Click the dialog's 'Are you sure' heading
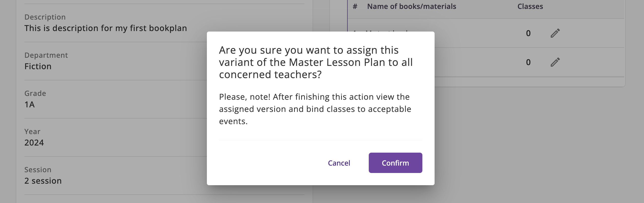 pyautogui.click(x=316, y=62)
